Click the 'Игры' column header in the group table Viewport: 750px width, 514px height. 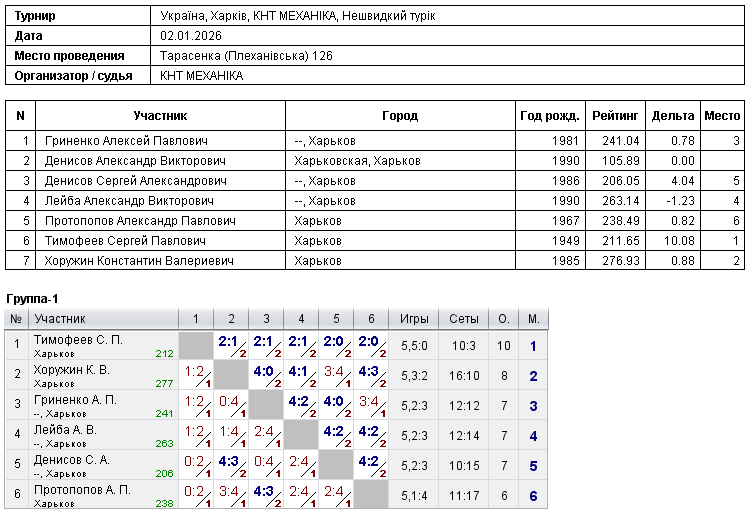(x=414, y=319)
